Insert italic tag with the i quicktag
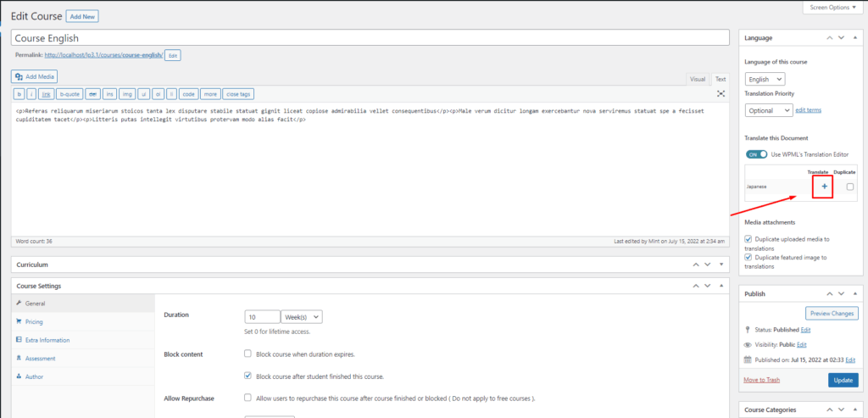The image size is (868, 418). (32, 94)
